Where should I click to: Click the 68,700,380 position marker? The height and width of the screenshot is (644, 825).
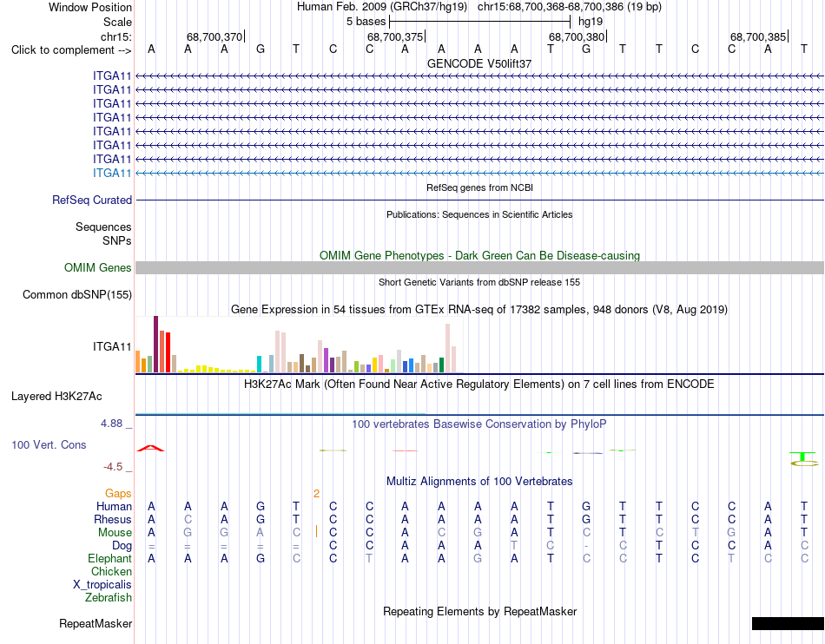pos(577,36)
